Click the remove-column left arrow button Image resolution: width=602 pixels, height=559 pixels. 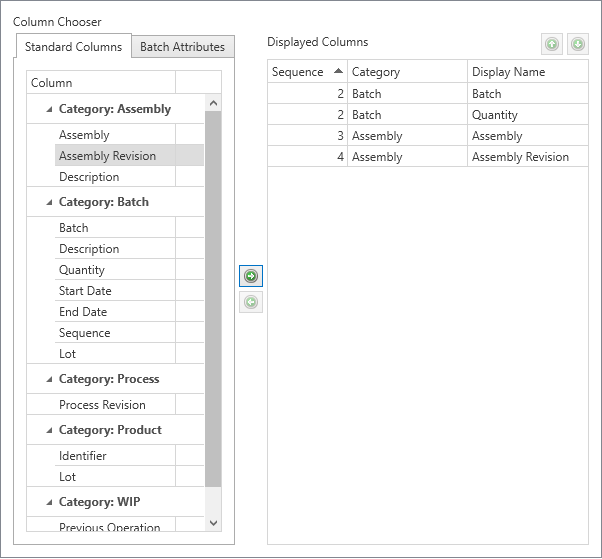point(251,302)
